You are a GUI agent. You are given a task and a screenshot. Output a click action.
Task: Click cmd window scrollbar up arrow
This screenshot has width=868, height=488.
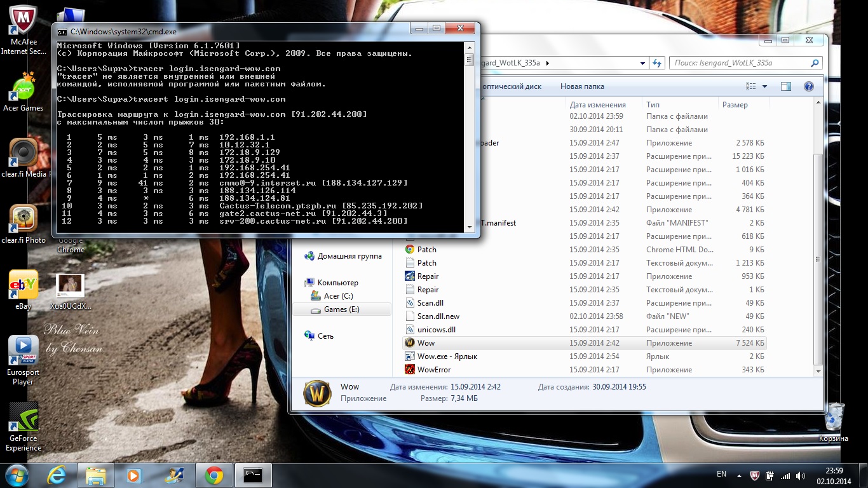pyautogui.click(x=470, y=47)
